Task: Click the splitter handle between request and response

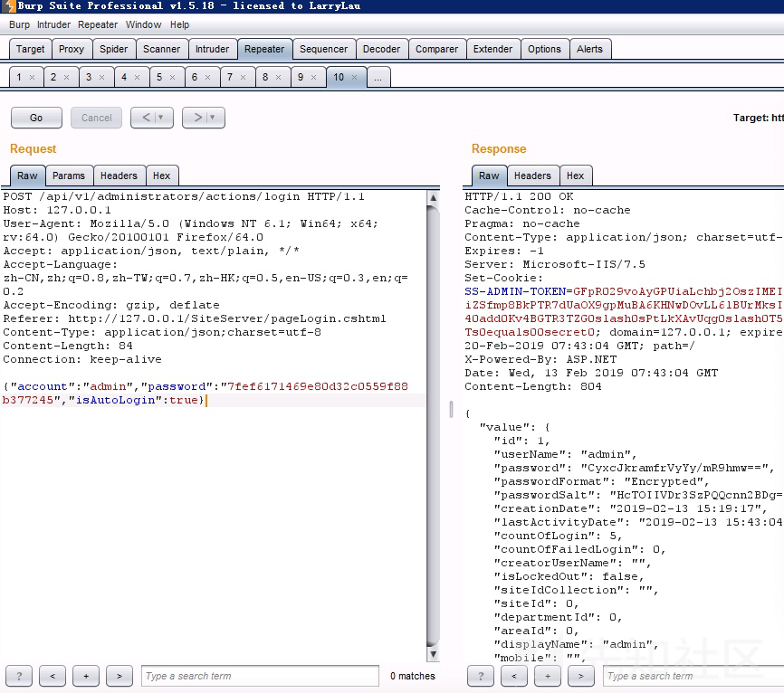Action: click(451, 409)
